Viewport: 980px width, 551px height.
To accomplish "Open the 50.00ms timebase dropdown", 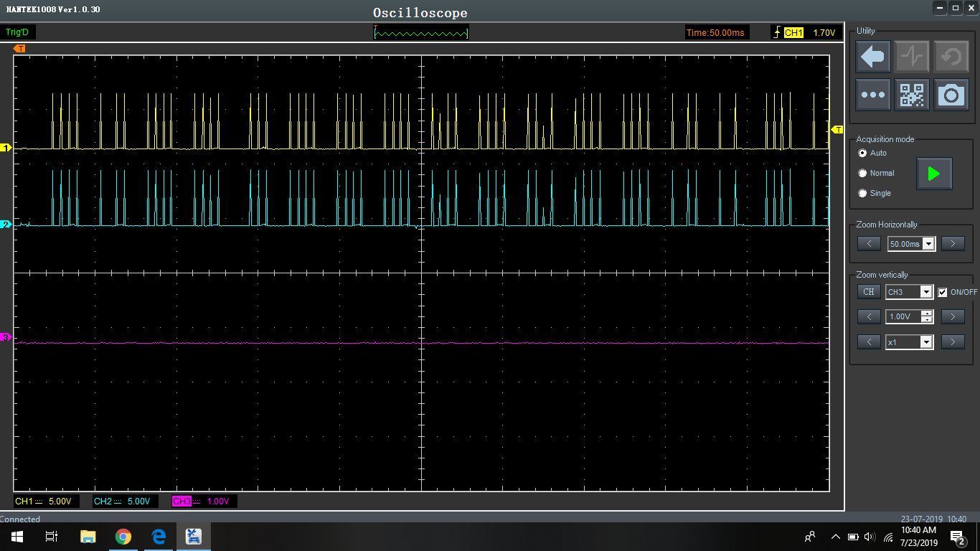I will point(928,244).
